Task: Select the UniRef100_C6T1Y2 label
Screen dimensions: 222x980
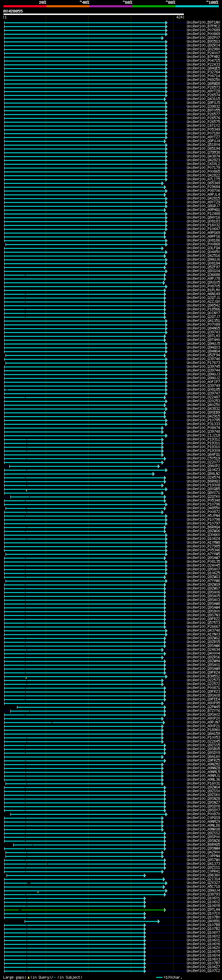Action: 203,125
